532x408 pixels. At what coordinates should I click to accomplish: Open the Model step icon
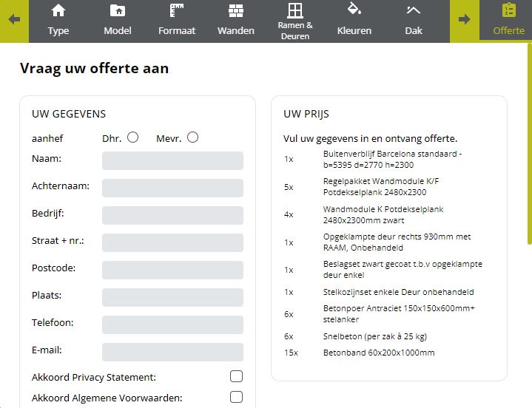[117, 10]
